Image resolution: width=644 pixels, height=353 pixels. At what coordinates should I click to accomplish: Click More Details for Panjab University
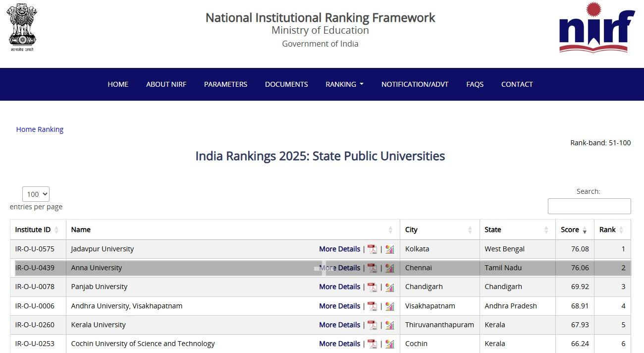[339, 287]
